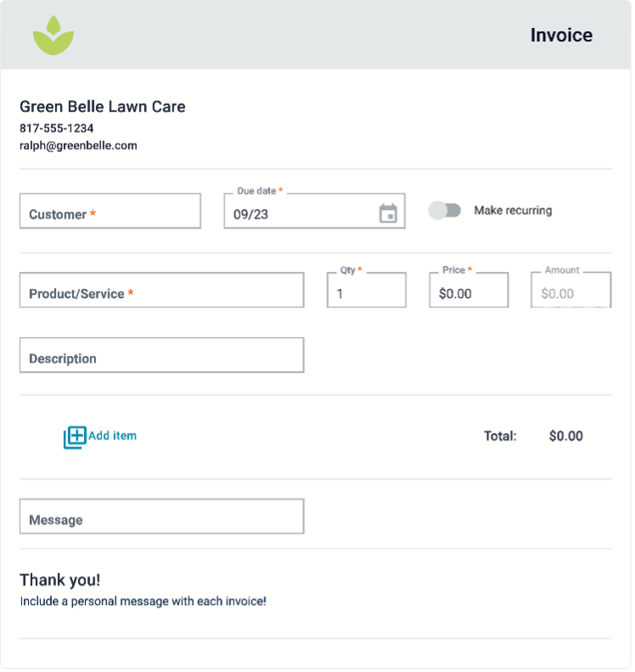Open the Product/Service field
The image size is (635, 672).
(x=162, y=291)
